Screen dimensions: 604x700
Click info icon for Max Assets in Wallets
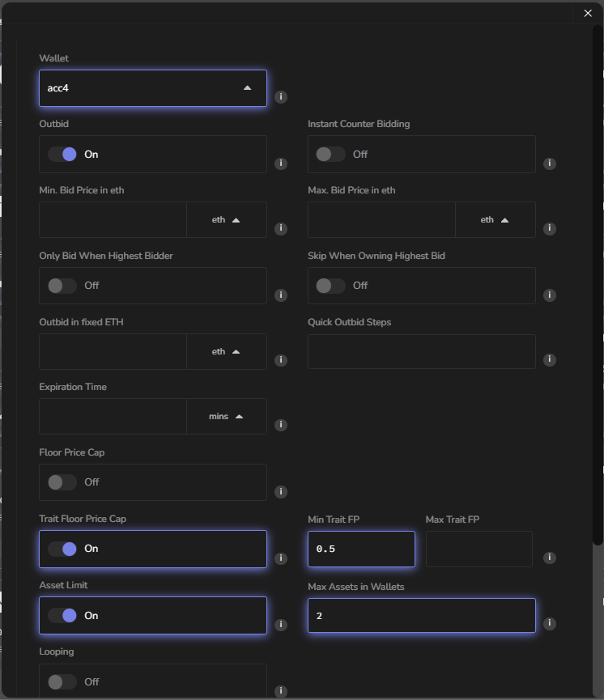[x=550, y=623]
